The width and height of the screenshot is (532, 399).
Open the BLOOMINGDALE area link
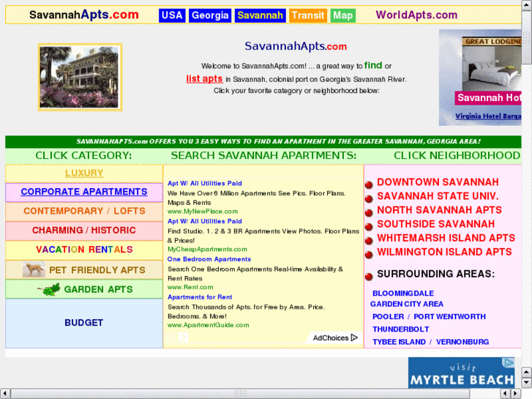point(403,294)
